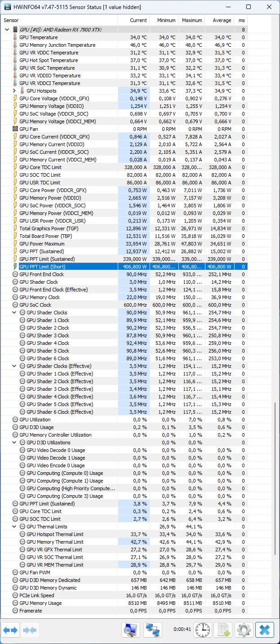Screen dimensions: 280x644
Task: Select GPU Computing (Compute 3) Usage row
Action: pyautogui.click(x=124, y=496)
